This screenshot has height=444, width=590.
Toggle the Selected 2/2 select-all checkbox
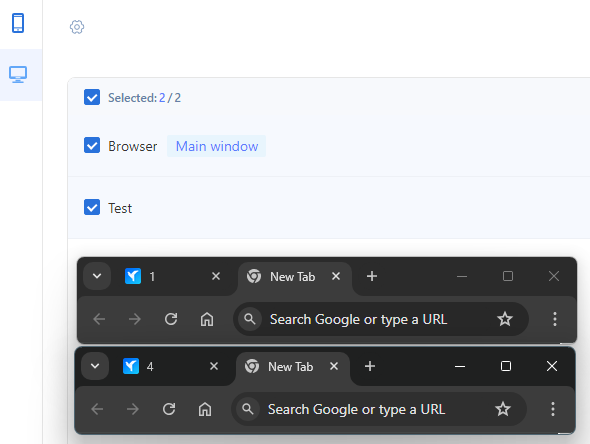click(92, 97)
